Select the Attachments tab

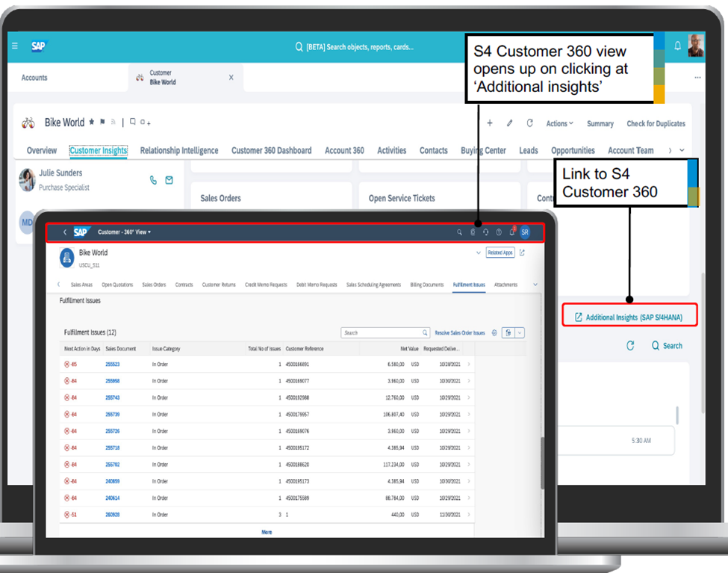tap(505, 285)
